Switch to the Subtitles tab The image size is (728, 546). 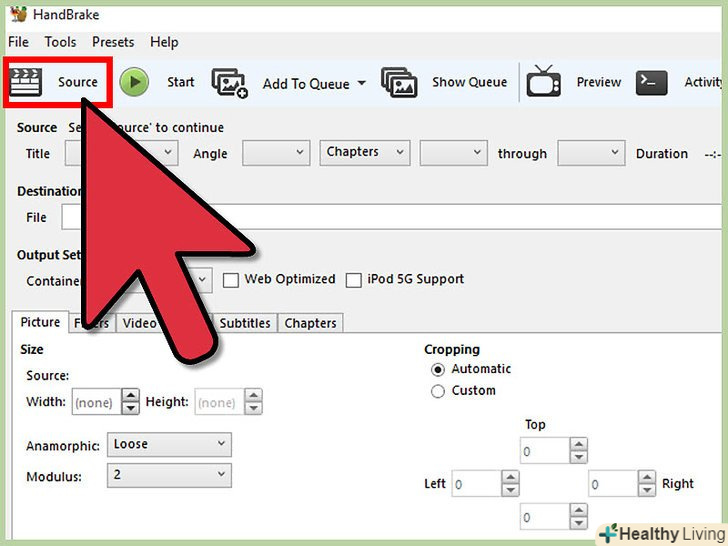click(245, 323)
